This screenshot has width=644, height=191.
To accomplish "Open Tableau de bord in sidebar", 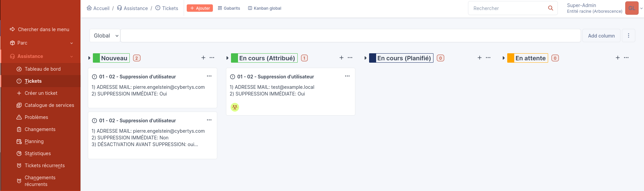I will tap(43, 69).
